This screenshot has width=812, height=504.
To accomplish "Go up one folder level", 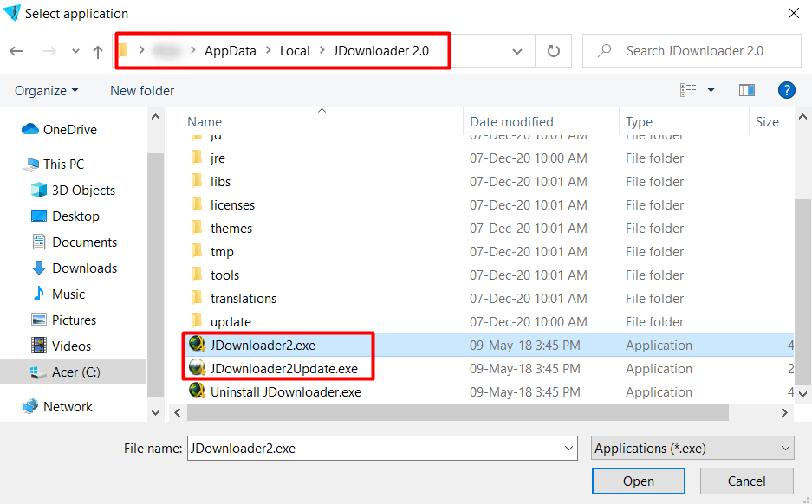I will point(98,51).
